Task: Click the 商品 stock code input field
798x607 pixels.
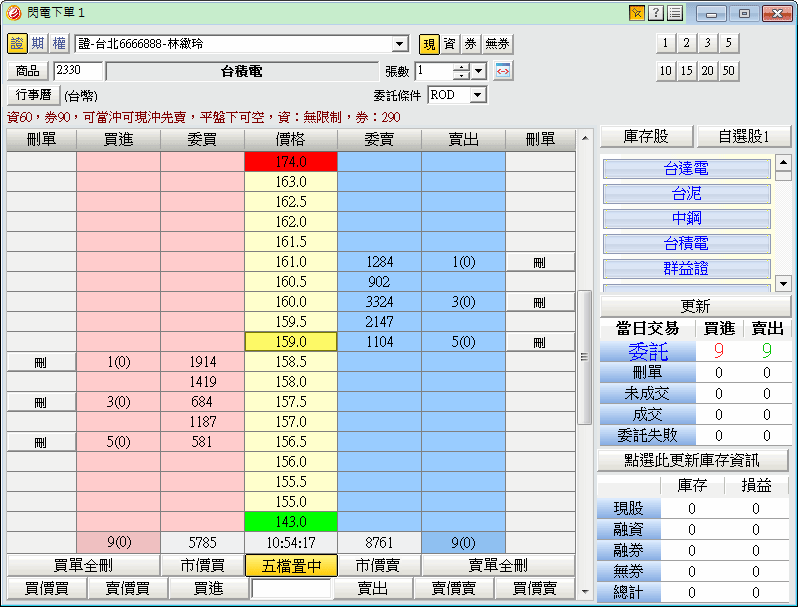Action: tap(78, 71)
